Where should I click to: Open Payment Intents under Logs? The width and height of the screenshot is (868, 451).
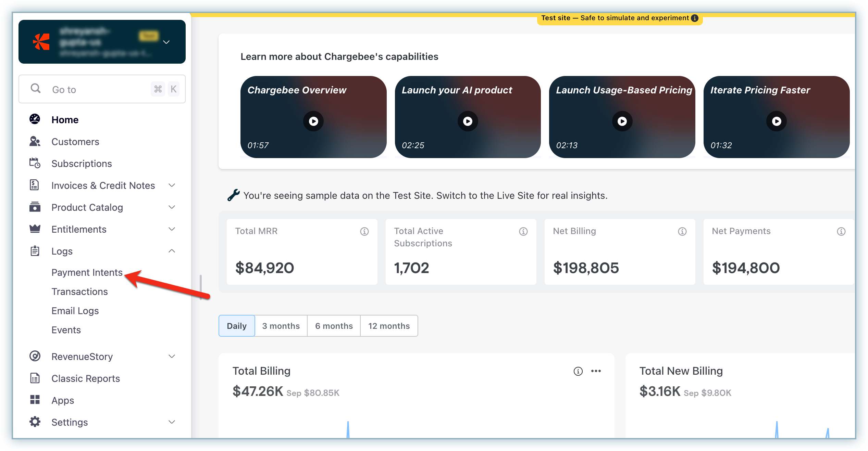coord(87,272)
